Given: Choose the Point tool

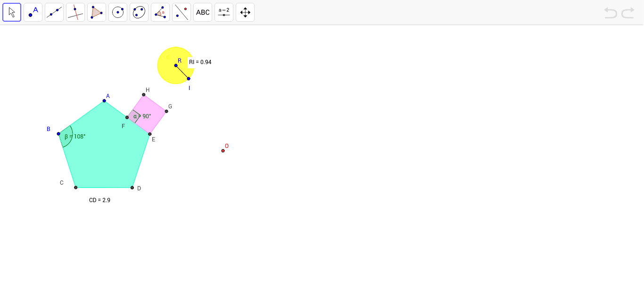Looking at the screenshot, I should (33, 12).
